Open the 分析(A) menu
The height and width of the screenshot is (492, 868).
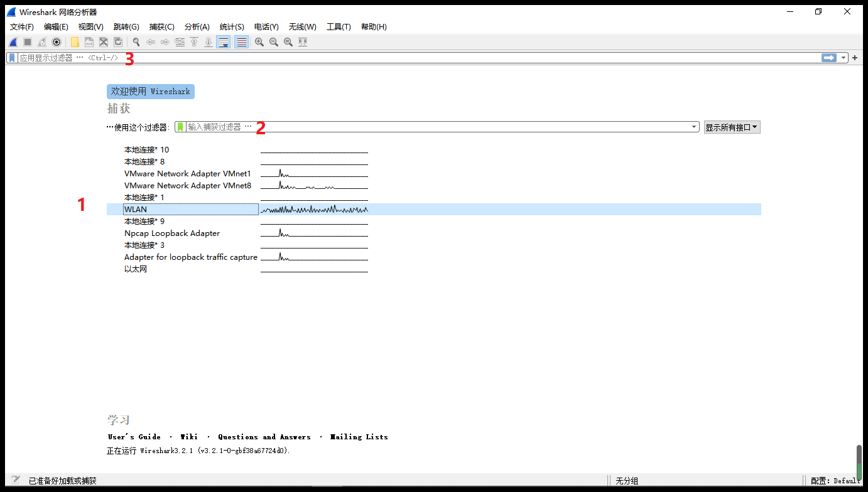click(197, 27)
